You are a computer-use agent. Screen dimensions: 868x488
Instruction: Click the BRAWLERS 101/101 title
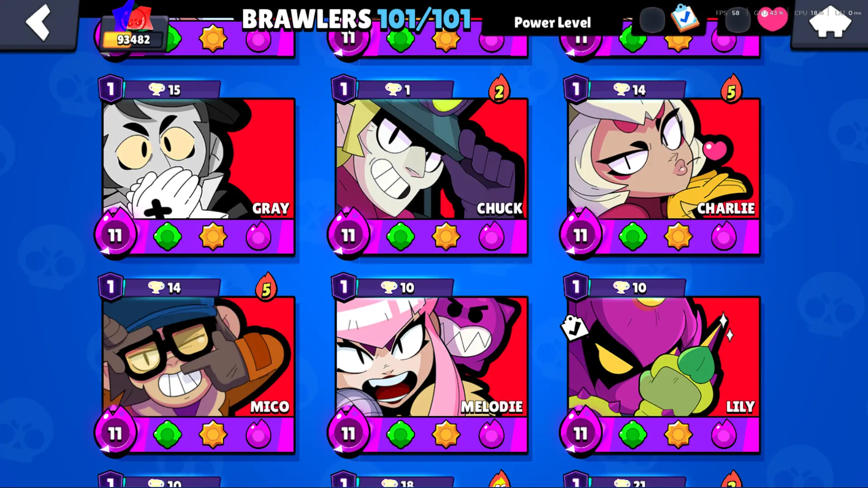356,20
